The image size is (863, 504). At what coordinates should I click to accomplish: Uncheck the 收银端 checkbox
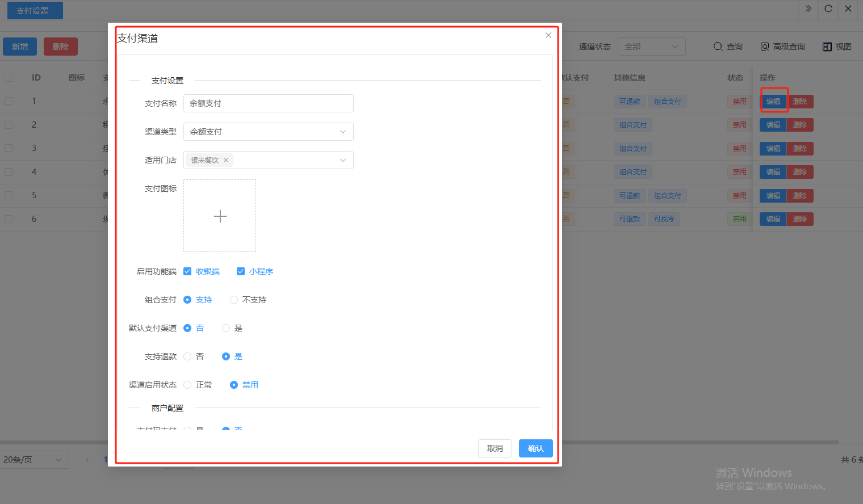187,271
